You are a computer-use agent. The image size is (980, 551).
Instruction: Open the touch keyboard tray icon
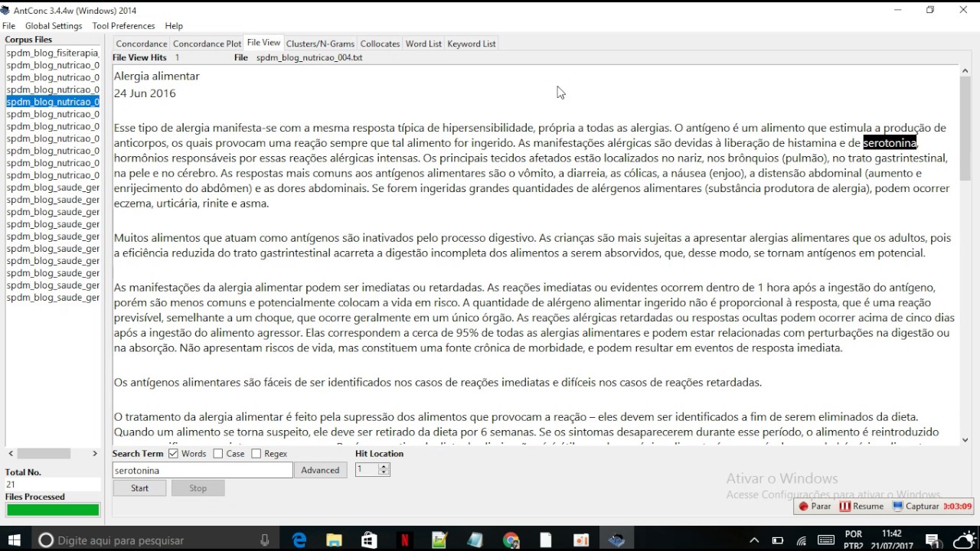pos(826,540)
